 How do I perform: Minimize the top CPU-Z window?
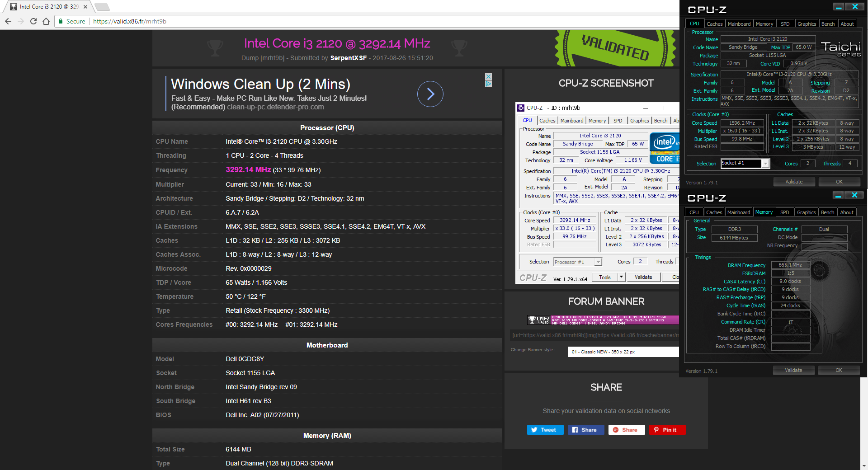tap(839, 7)
